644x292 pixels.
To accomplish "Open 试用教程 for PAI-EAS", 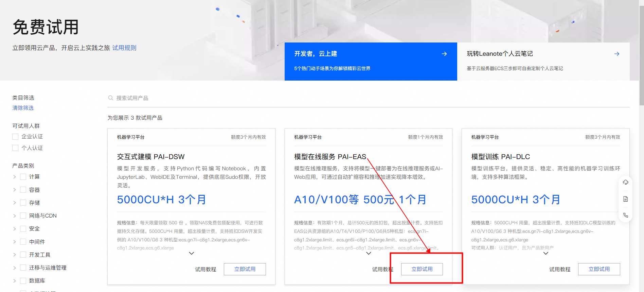I will pos(382,269).
